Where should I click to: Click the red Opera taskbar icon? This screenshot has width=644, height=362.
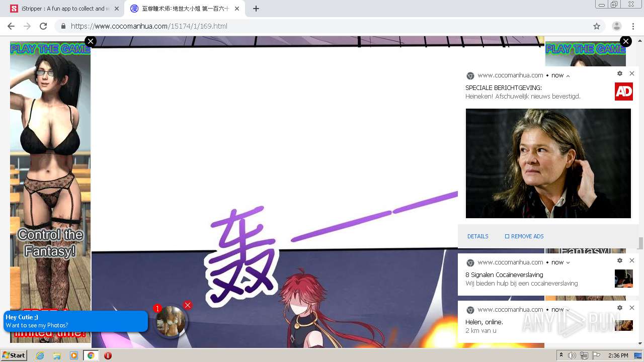[x=108, y=355]
